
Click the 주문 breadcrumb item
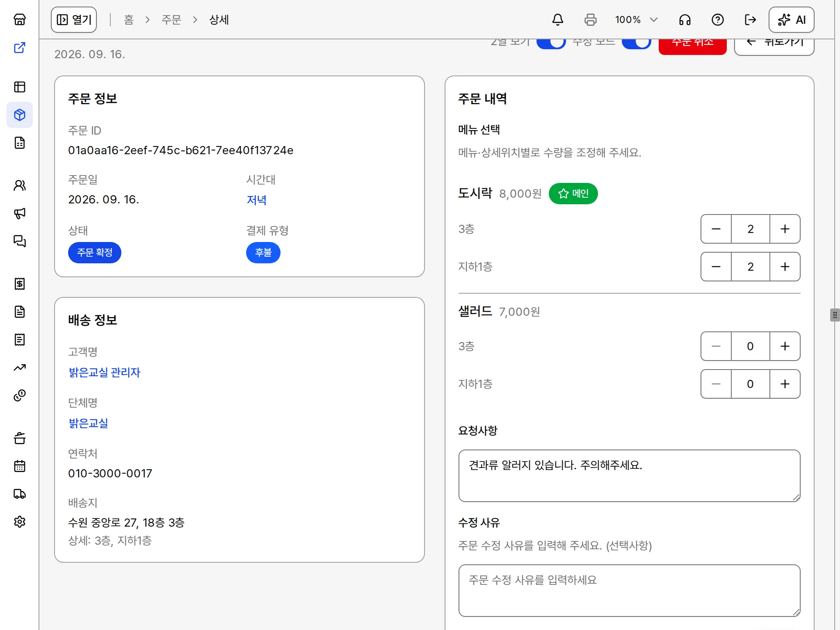click(x=171, y=20)
